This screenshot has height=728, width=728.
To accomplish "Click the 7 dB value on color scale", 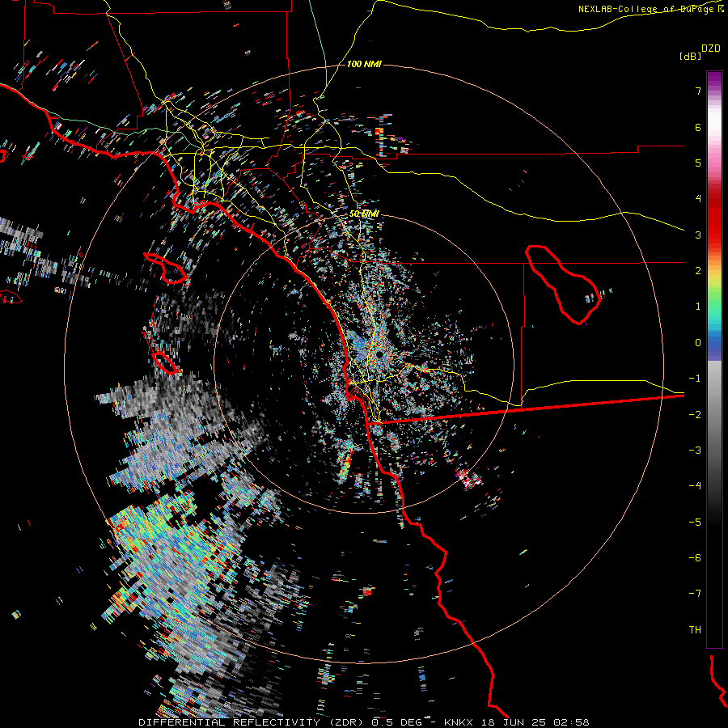I will (698, 91).
